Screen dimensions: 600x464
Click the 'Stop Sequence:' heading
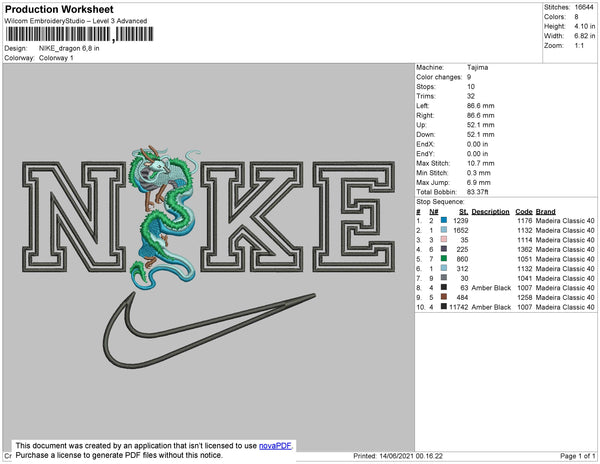tap(440, 202)
